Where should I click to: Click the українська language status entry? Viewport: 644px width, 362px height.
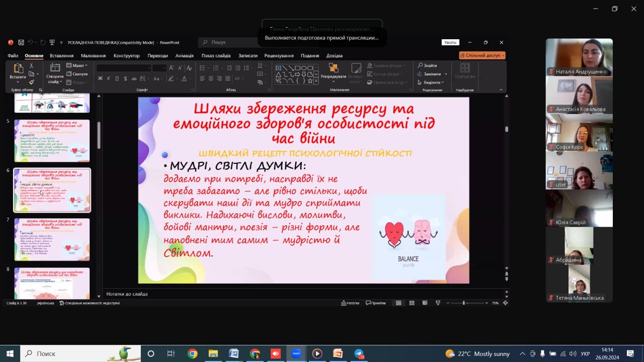tap(46, 303)
